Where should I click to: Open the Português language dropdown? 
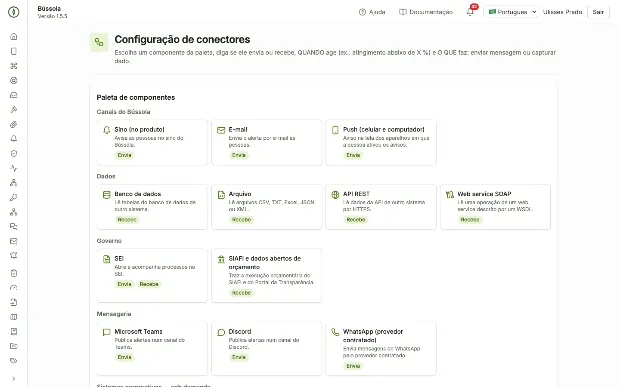pyautogui.click(x=512, y=12)
